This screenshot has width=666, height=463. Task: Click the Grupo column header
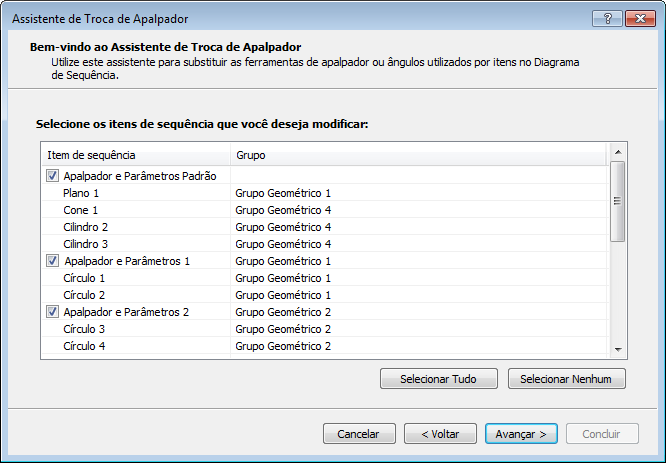pyautogui.click(x=418, y=155)
